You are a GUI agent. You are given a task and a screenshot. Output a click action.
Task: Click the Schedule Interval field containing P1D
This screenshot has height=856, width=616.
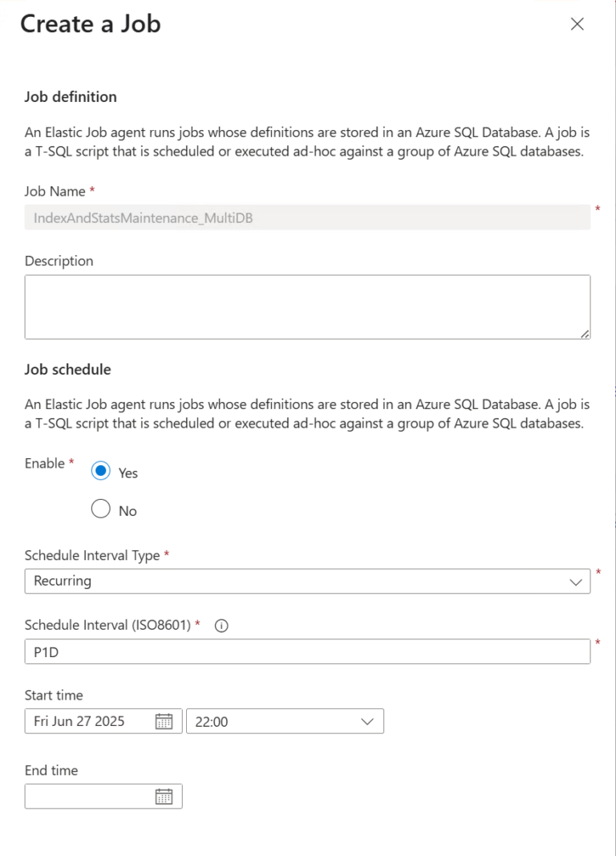pyautogui.click(x=307, y=652)
